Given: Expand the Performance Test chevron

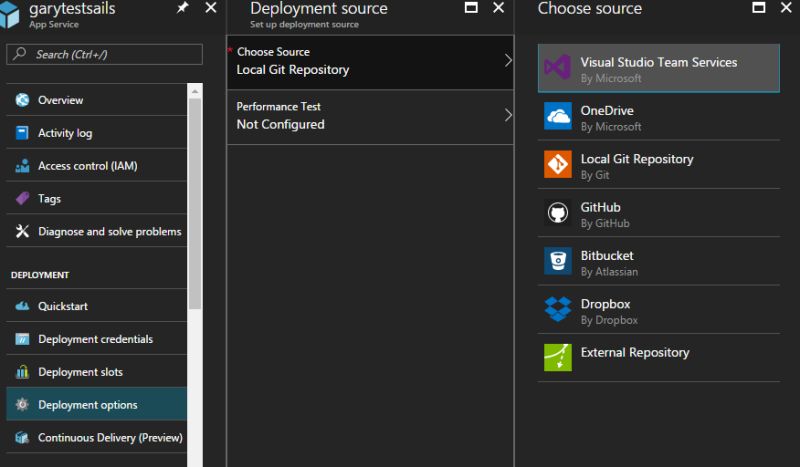Looking at the screenshot, I should pos(508,115).
